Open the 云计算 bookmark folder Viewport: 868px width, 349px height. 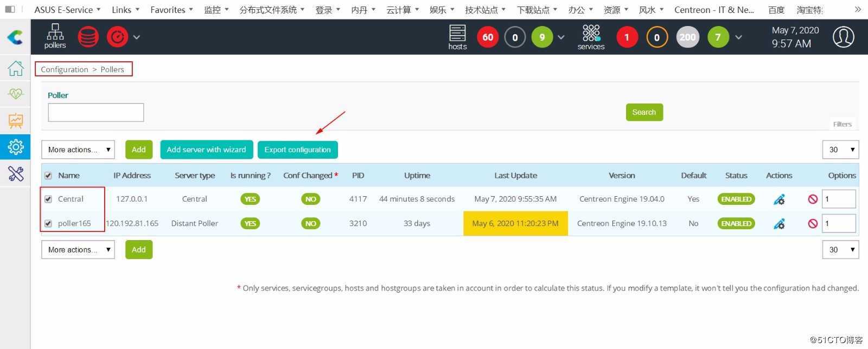point(403,10)
